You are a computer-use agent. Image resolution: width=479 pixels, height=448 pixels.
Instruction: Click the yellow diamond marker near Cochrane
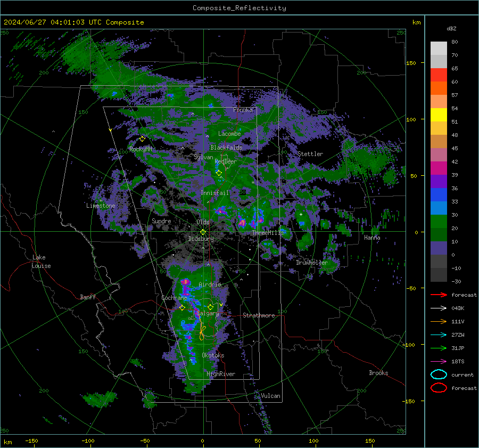click(x=182, y=308)
